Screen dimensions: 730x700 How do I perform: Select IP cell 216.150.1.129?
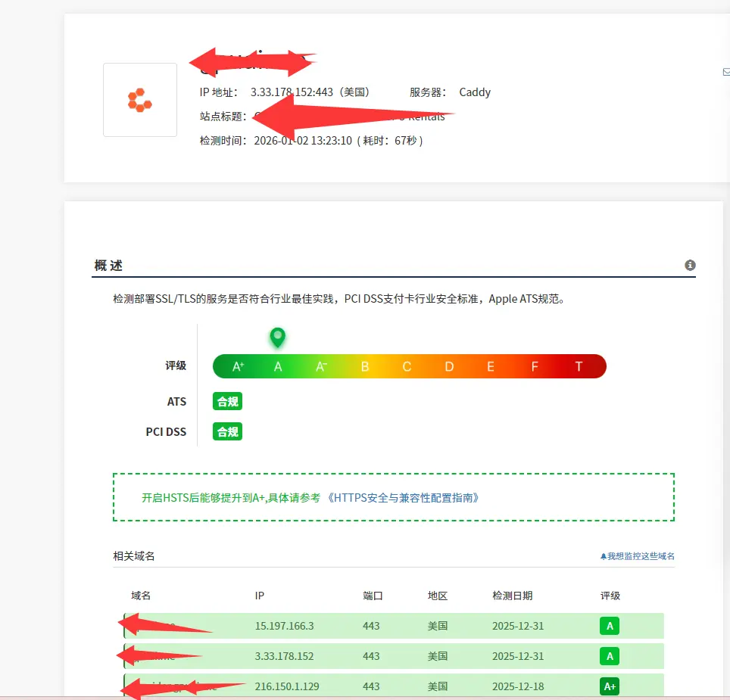287,686
